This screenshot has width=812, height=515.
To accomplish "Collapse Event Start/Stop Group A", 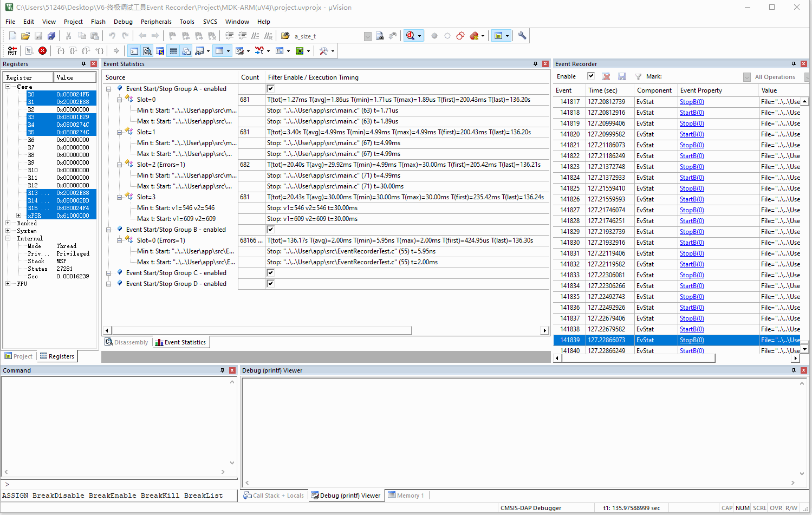I will coord(109,89).
